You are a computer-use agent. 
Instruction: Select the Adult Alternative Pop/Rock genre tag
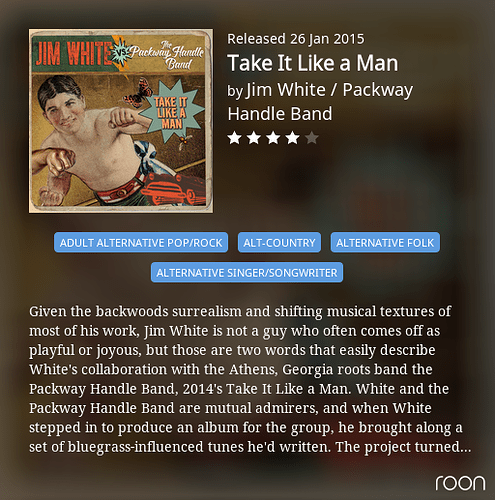click(x=141, y=242)
